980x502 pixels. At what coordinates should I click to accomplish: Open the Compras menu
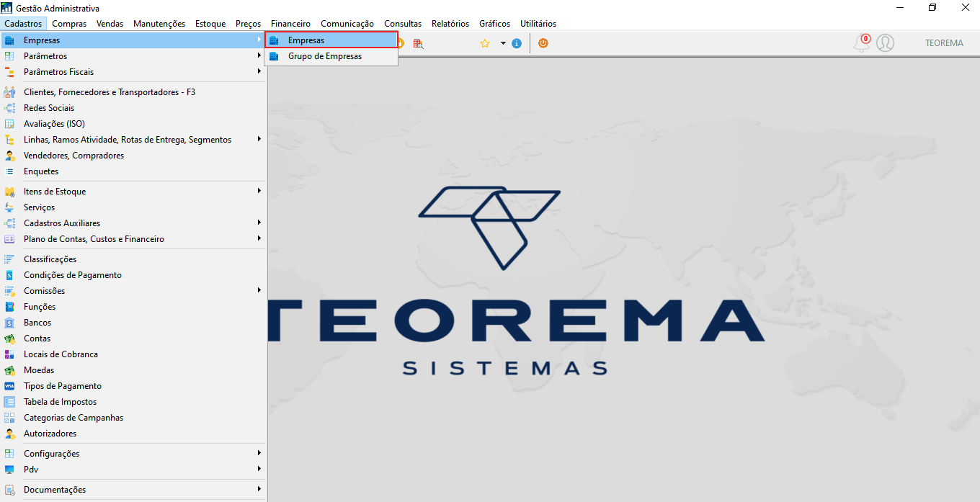coord(69,24)
